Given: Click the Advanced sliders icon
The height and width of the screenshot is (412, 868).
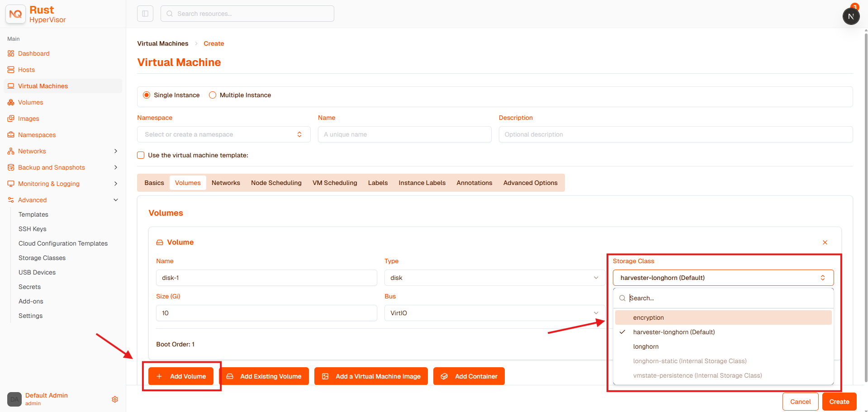Looking at the screenshot, I should [11, 200].
